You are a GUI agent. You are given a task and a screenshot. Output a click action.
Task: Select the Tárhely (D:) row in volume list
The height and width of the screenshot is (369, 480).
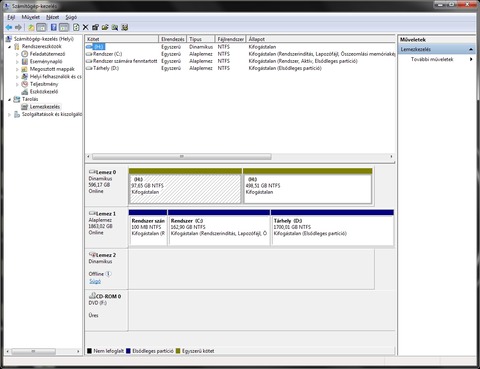[240, 68]
